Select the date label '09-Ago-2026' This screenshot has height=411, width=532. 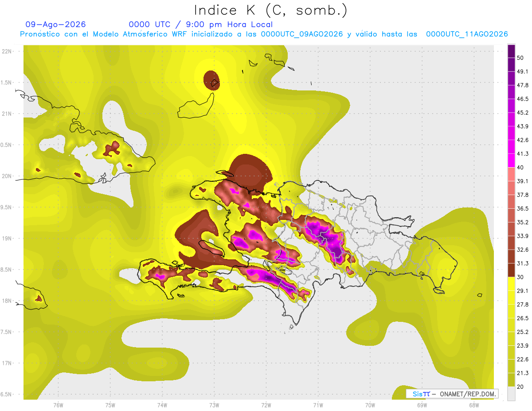coord(55,24)
